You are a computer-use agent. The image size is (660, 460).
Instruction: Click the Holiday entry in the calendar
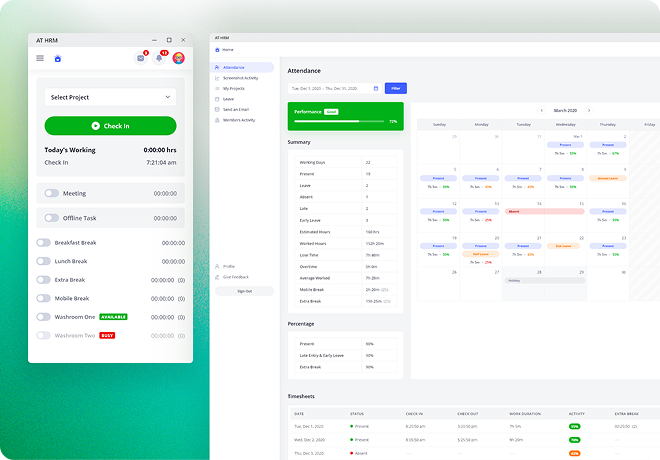tap(545, 280)
